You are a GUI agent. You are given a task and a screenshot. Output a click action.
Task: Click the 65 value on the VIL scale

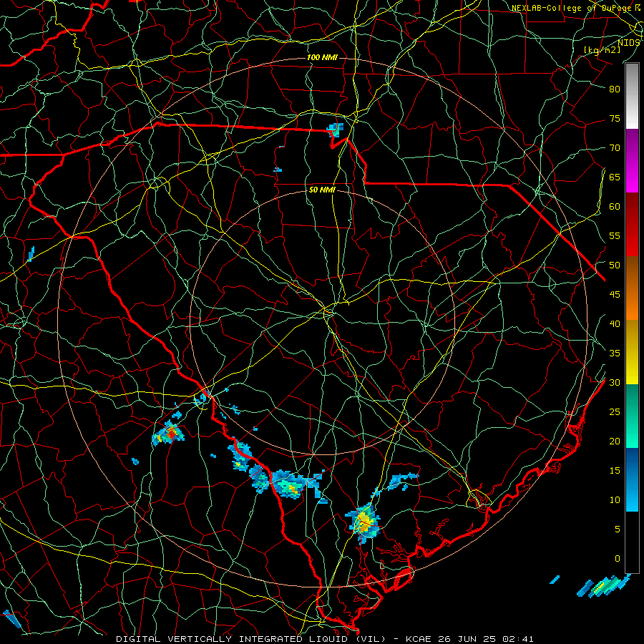pyautogui.click(x=615, y=177)
